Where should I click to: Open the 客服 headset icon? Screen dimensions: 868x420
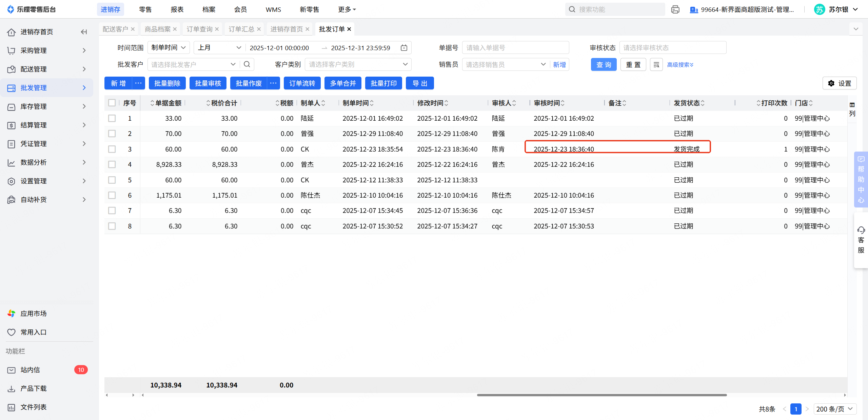pyautogui.click(x=861, y=231)
